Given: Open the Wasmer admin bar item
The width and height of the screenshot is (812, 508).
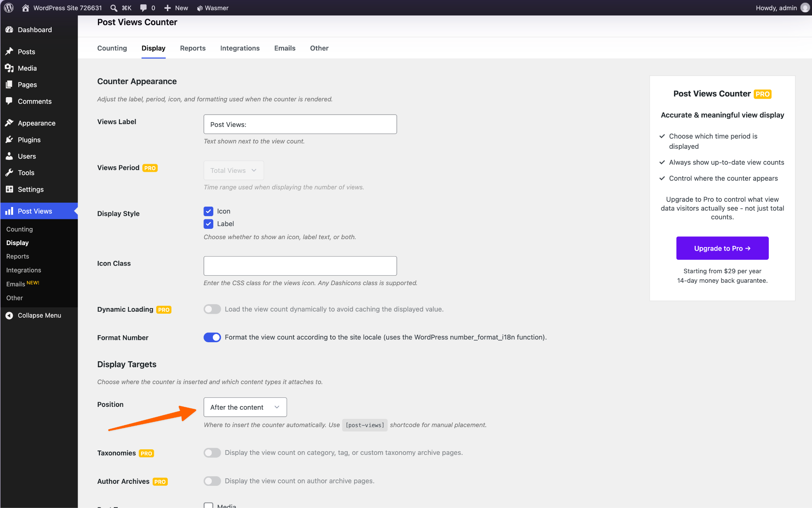Looking at the screenshot, I should (213, 8).
